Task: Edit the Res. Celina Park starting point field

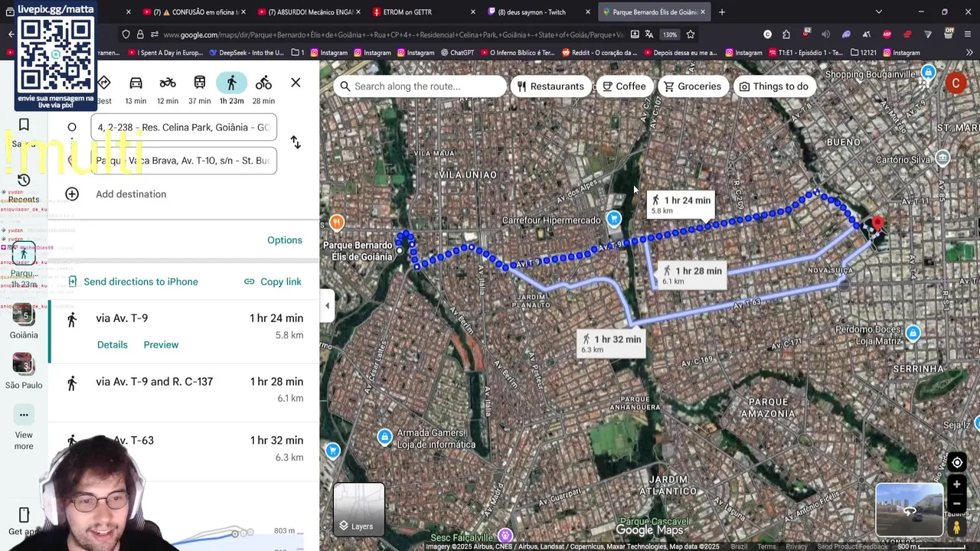Action: coord(184,127)
